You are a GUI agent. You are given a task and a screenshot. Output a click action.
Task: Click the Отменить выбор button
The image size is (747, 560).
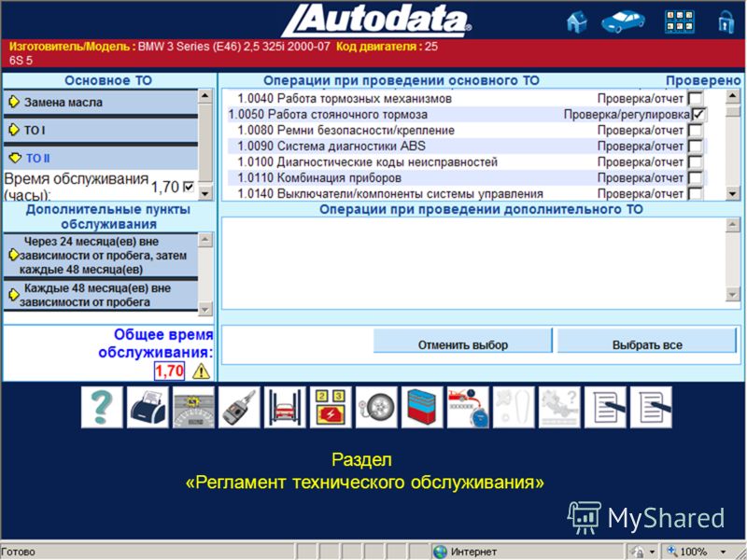coord(462,341)
